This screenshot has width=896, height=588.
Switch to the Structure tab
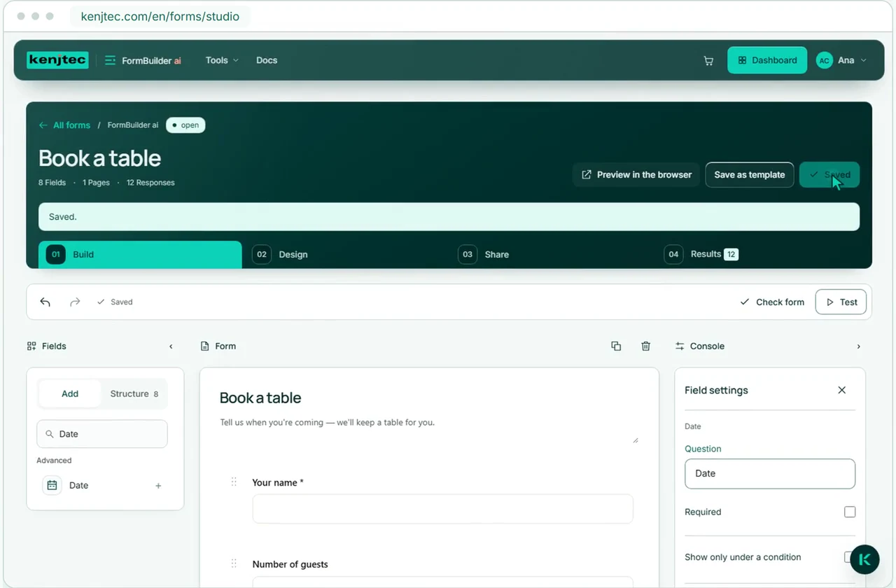point(134,394)
